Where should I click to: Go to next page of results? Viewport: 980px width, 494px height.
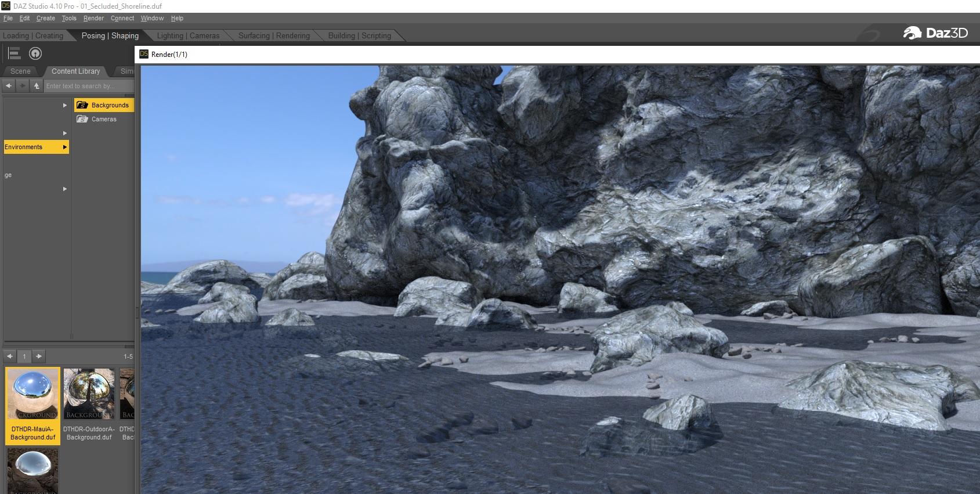(39, 356)
